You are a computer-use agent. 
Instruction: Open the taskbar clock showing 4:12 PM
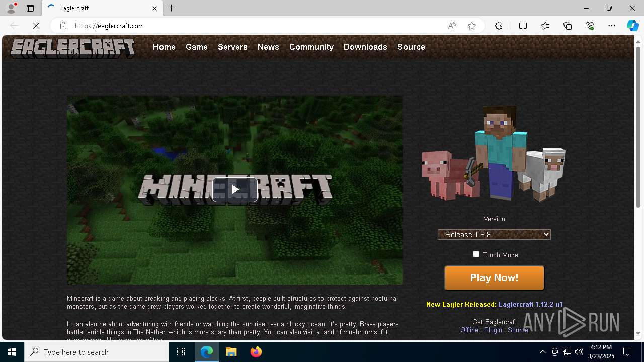point(601,352)
